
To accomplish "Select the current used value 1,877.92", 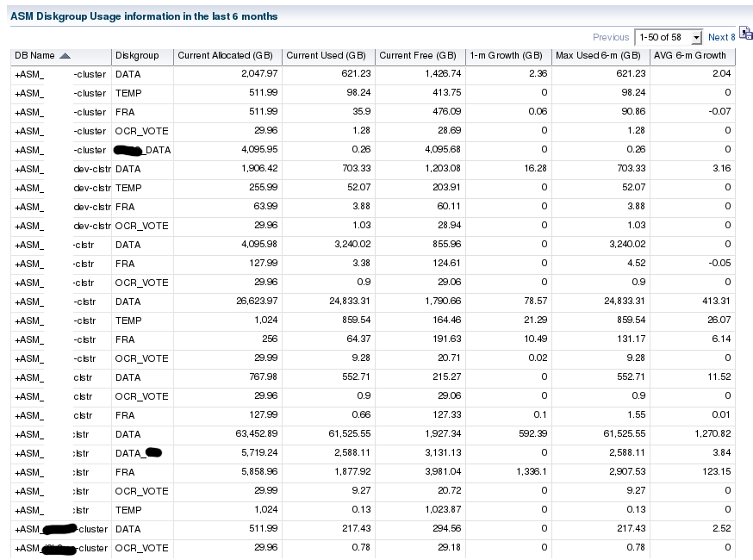I will (x=352, y=471).
